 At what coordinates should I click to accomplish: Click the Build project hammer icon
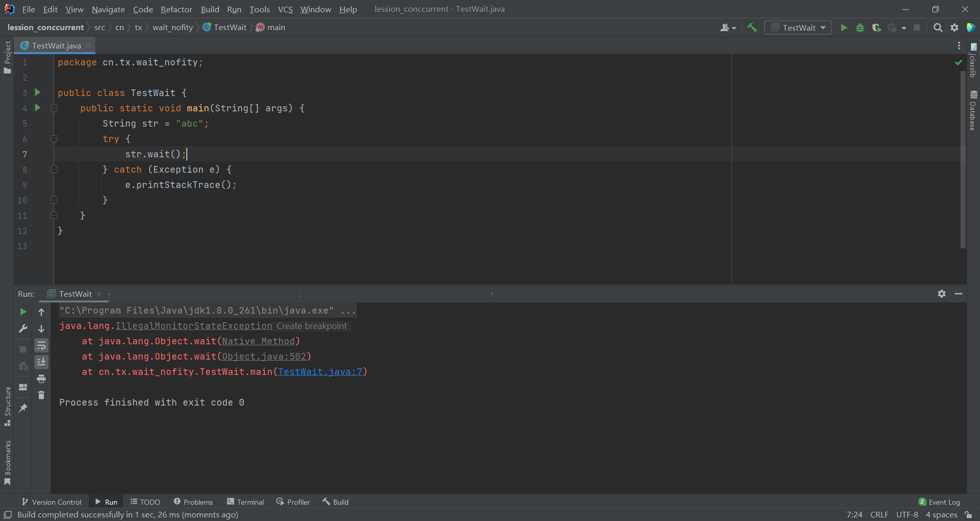(752, 28)
